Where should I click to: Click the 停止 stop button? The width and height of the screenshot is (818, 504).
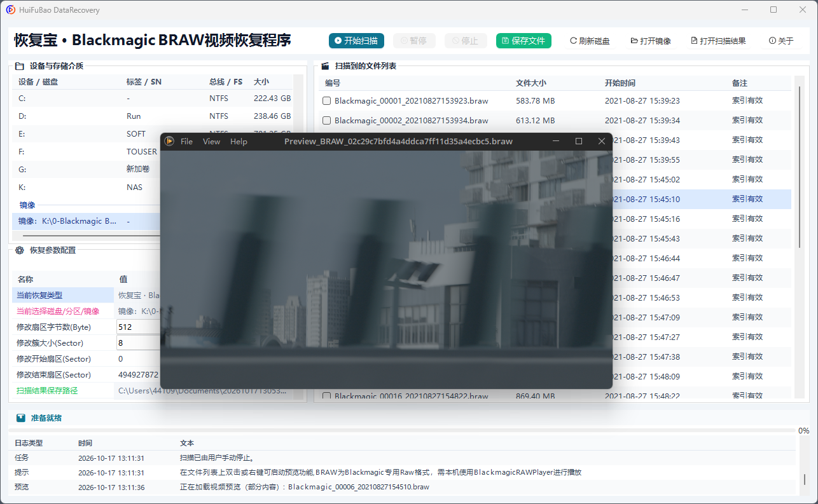tap(466, 41)
